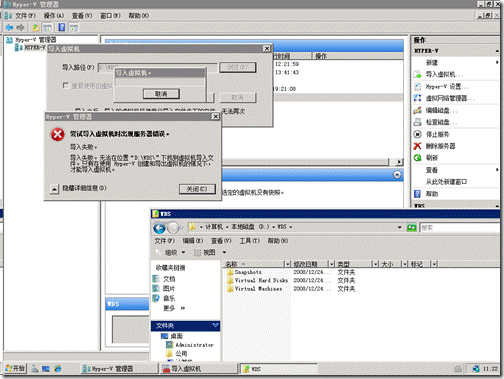Collapse snapshot section with round chevron

coord(397,175)
